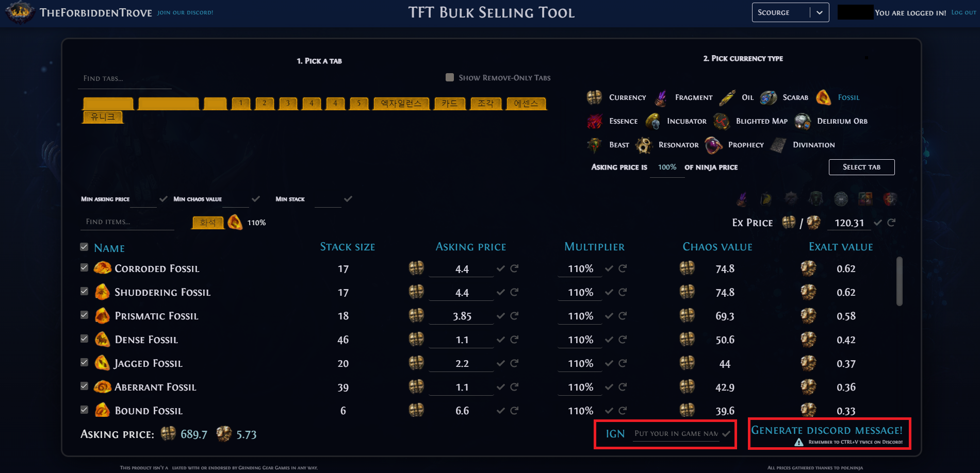The width and height of the screenshot is (980, 473).
Task: Toggle the select-all Name checkbox
Action: (84, 247)
